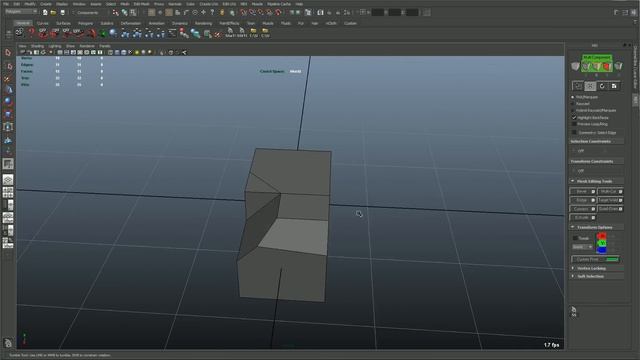
Task: Open the Shading panel menu
Action: coord(37,46)
